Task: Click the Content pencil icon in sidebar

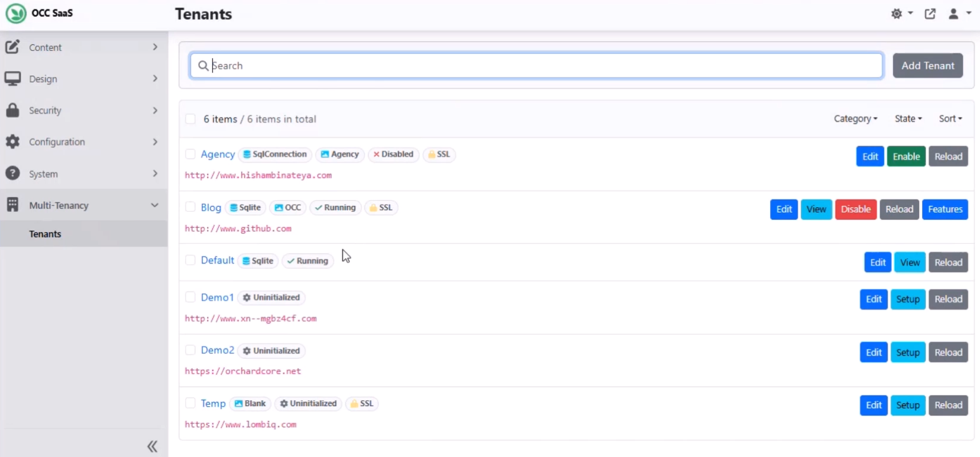Action: pos(12,47)
